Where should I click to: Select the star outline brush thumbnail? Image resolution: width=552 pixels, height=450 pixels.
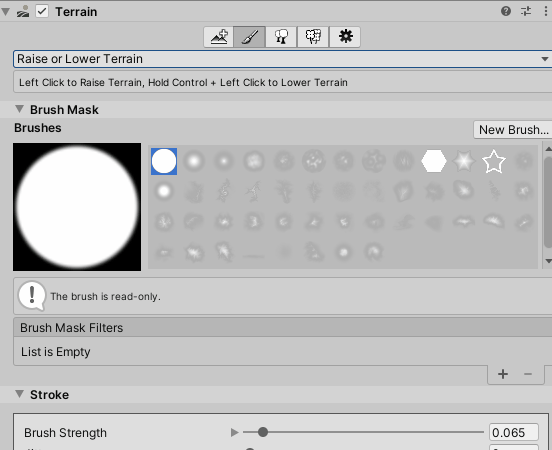click(x=494, y=161)
